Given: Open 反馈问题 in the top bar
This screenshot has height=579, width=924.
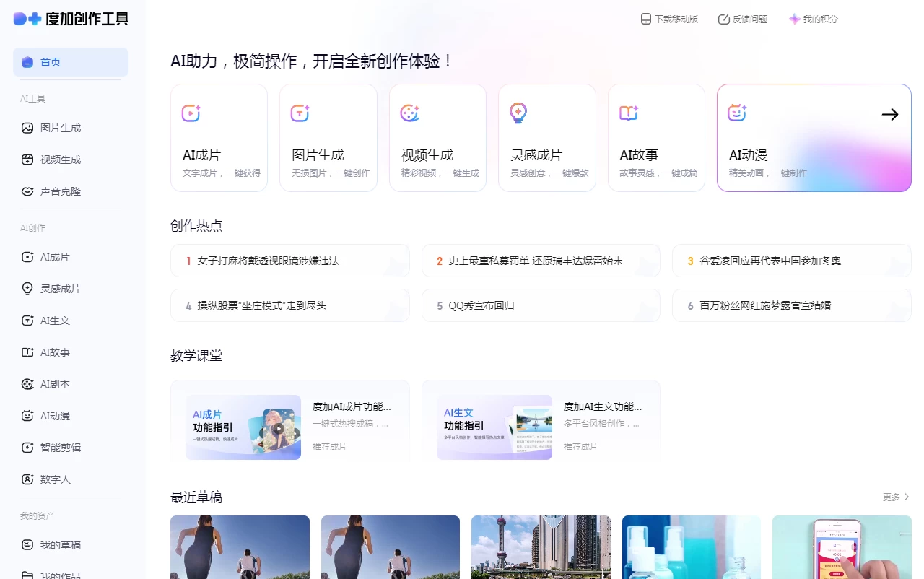Looking at the screenshot, I should click(742, 19).
